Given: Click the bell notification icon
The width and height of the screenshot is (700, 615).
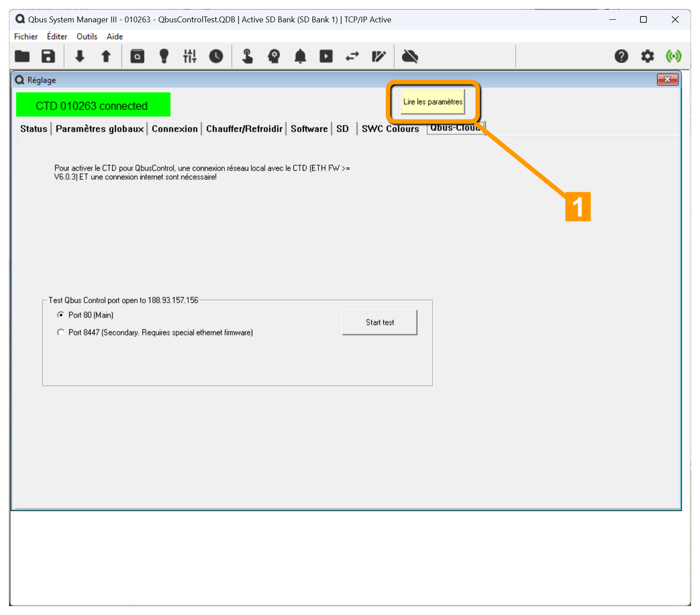Looking at the screenshot, I should (x=300, y=56).
